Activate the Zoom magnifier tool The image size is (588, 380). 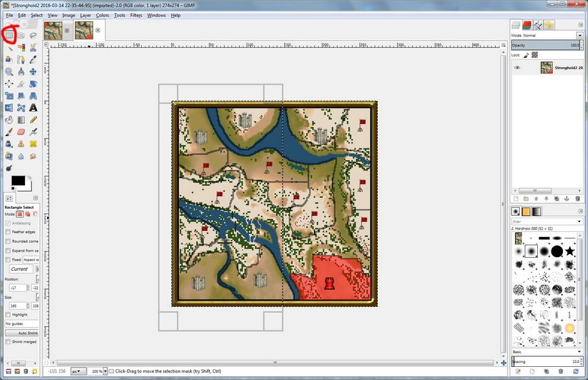[x=9, y=71]
